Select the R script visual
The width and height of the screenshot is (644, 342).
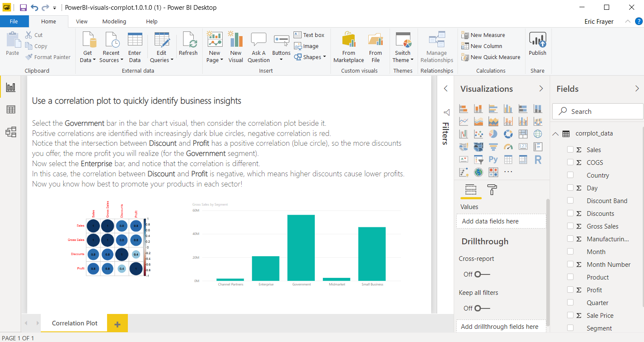pyautogui.click(x=538, y=159)
